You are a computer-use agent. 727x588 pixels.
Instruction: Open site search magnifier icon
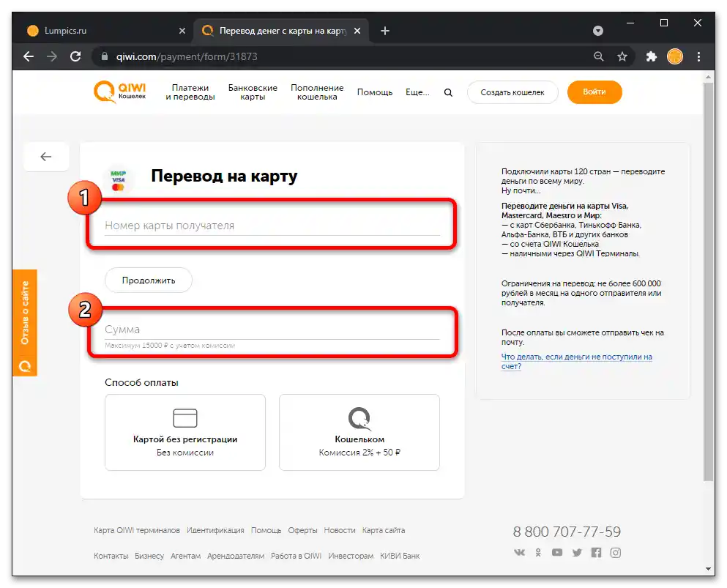tap(448, 92)
